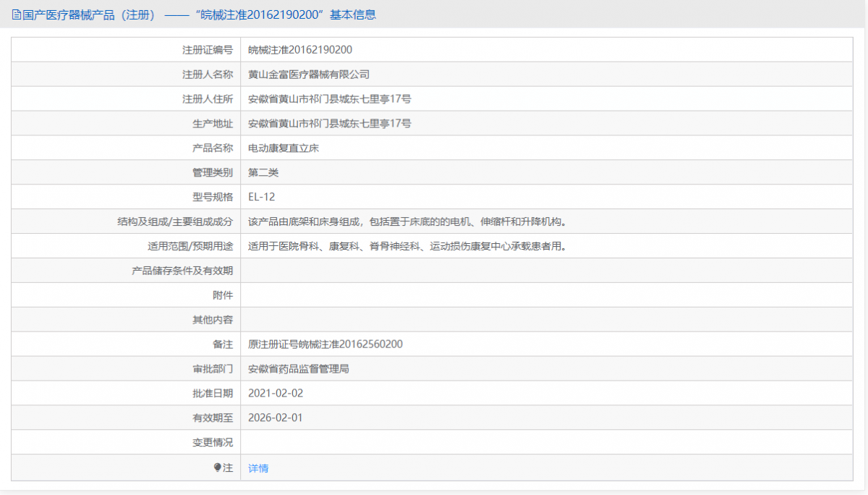
Task: Click the 产品储存条件及有效期 label
Action: (182, 271)
